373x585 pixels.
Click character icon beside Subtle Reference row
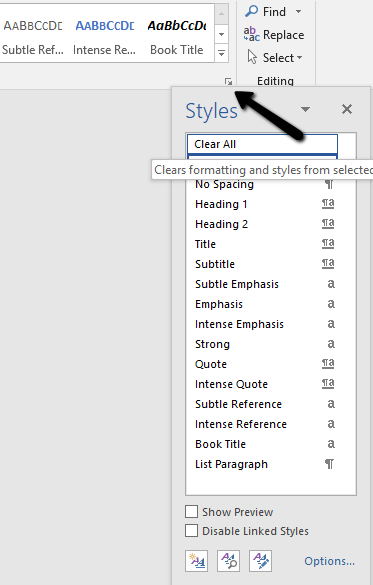[331, 404]
